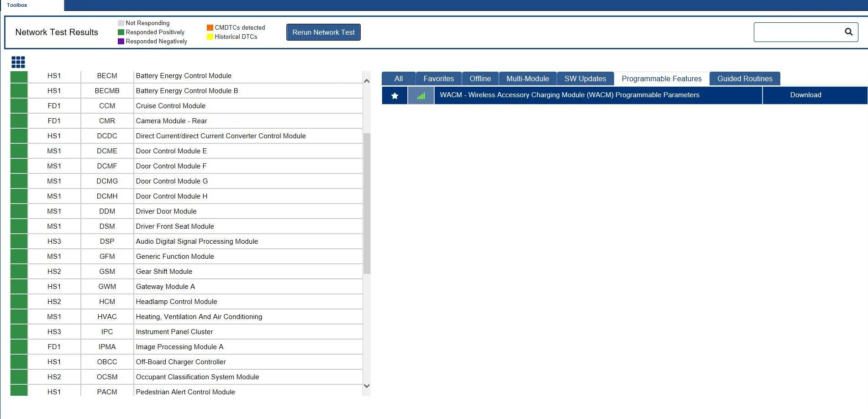868x419 pixels.
Task: Select the Direct Current Converter Control Module row
Action: pos(186,136)
